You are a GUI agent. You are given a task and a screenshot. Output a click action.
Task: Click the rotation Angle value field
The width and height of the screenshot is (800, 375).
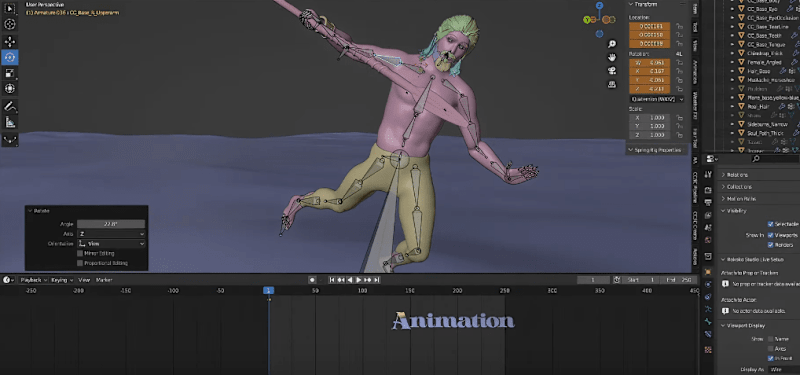[x=111, y=224]
